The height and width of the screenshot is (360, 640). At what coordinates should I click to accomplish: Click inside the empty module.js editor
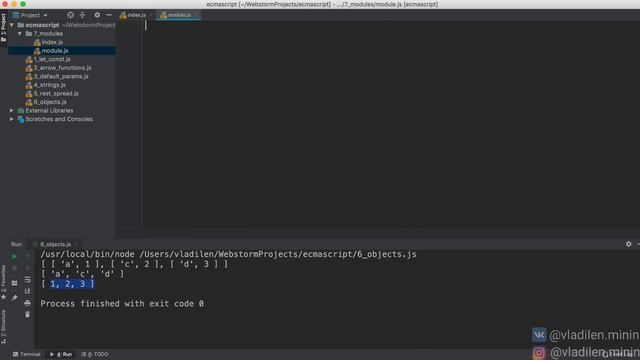tap(391, 124)
